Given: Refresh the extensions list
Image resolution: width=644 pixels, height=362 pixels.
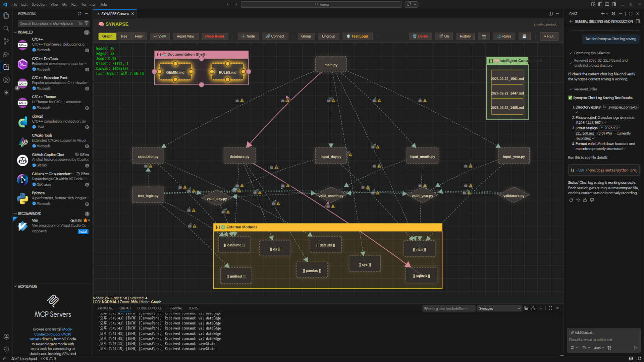Looking at the screenshot, I should pos(79,14).
